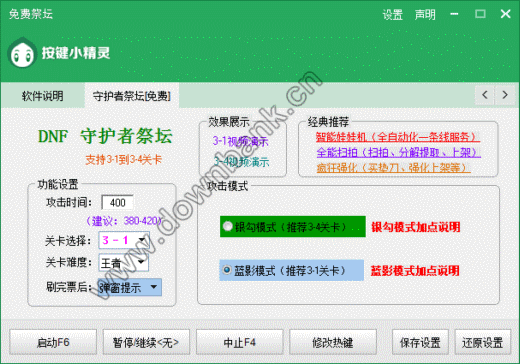Open 设置 in the title bar
520x364 pixels.
pos(392,15)
